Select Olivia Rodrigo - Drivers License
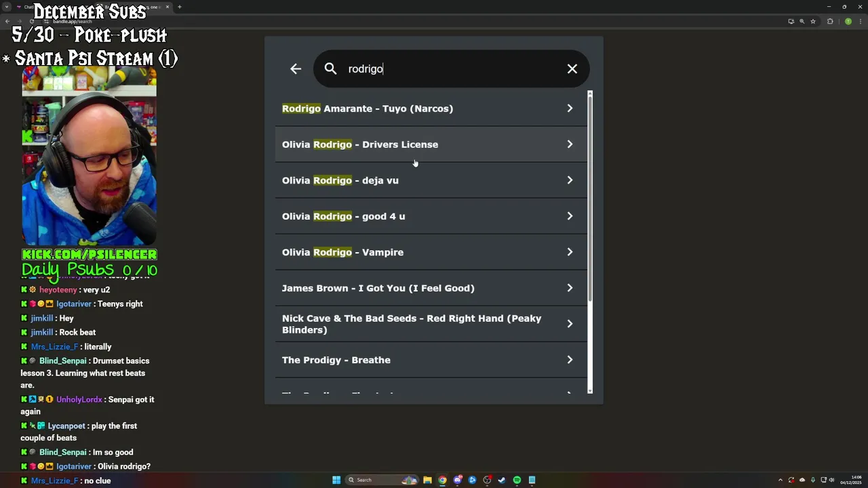 coord(431,144)
